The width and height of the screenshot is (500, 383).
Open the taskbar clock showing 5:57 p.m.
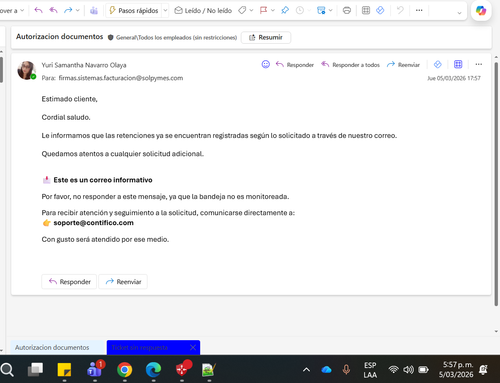(x=456, y=369)
